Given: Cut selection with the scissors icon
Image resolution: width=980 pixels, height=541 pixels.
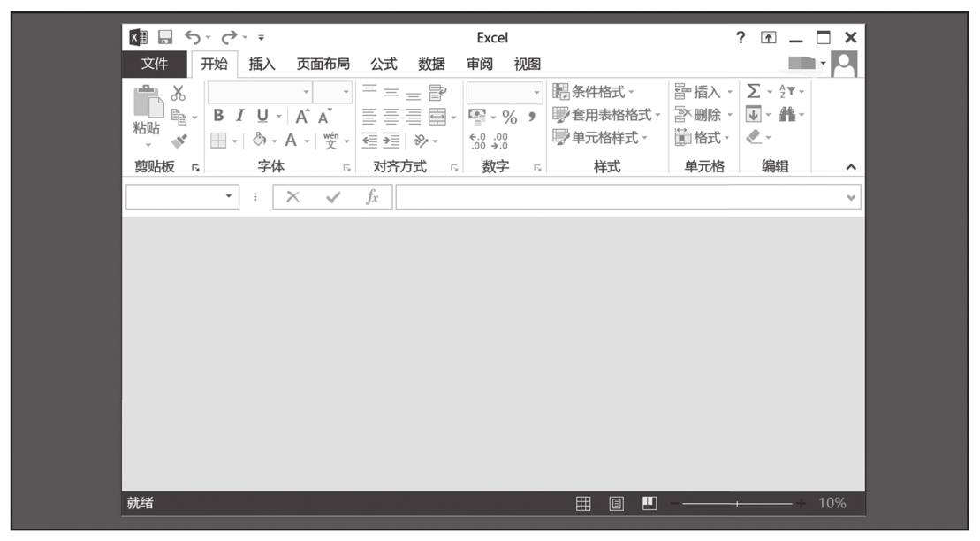Looking at the screenshot, I should point(179,93).
